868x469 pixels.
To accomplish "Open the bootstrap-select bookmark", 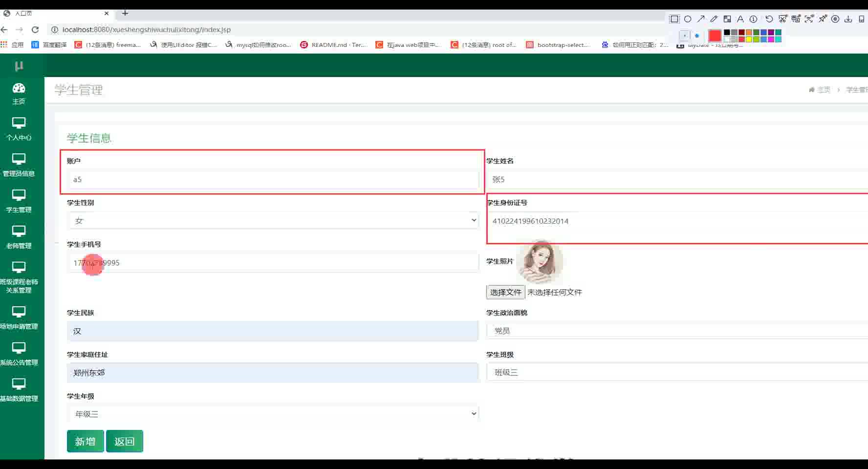I will [x=559, y=44].
